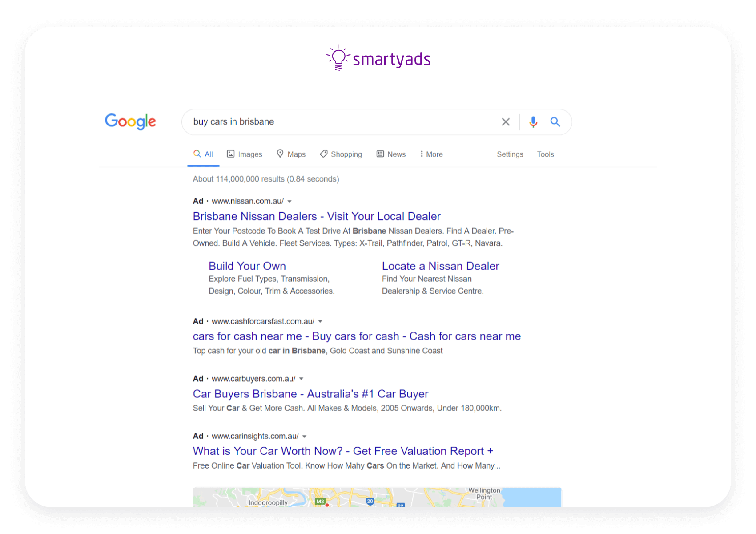Clear the search box with the X icon
This screenshot has height=534, width=756.
tap(506, 122)
